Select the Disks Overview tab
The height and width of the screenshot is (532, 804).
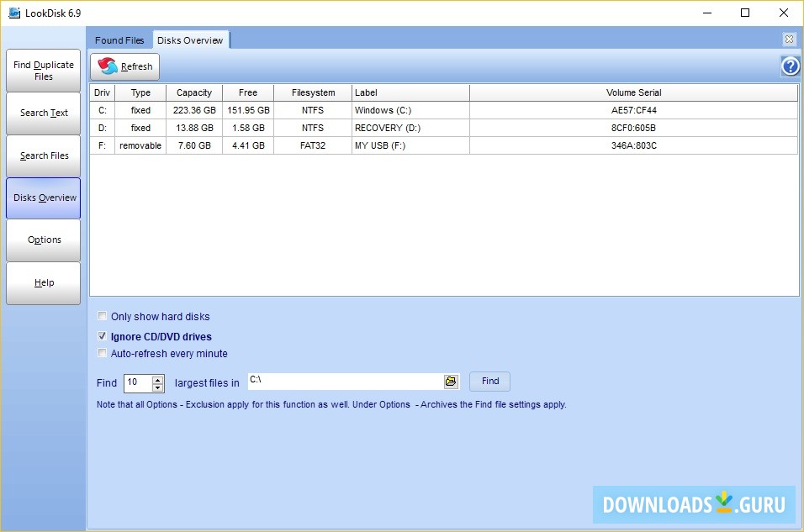(x=191, y=40)
